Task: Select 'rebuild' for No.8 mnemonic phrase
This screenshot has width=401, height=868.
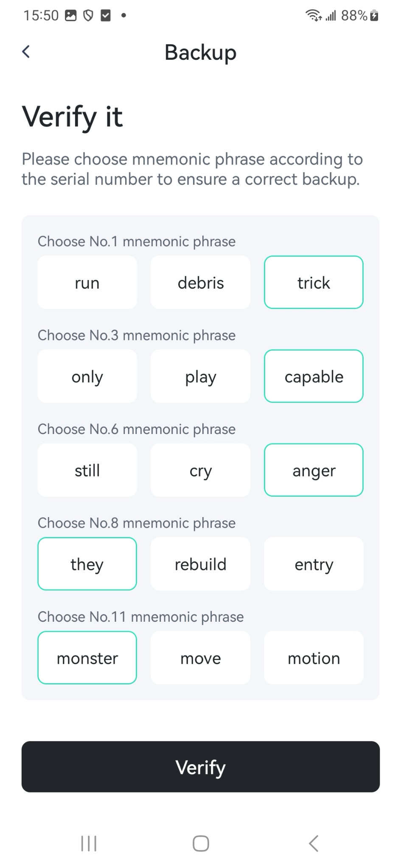Action: coord(201,564)
